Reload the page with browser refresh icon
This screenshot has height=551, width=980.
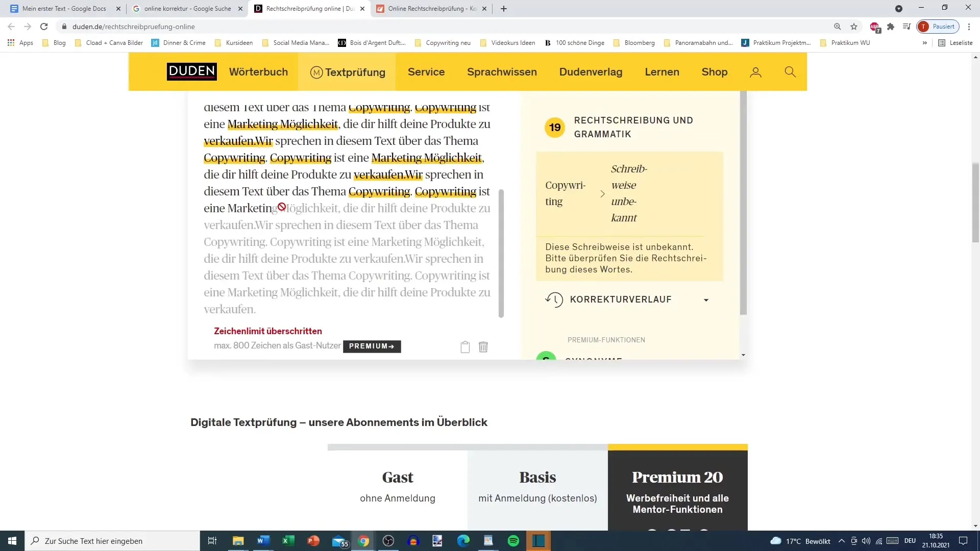tap(44, 27)
